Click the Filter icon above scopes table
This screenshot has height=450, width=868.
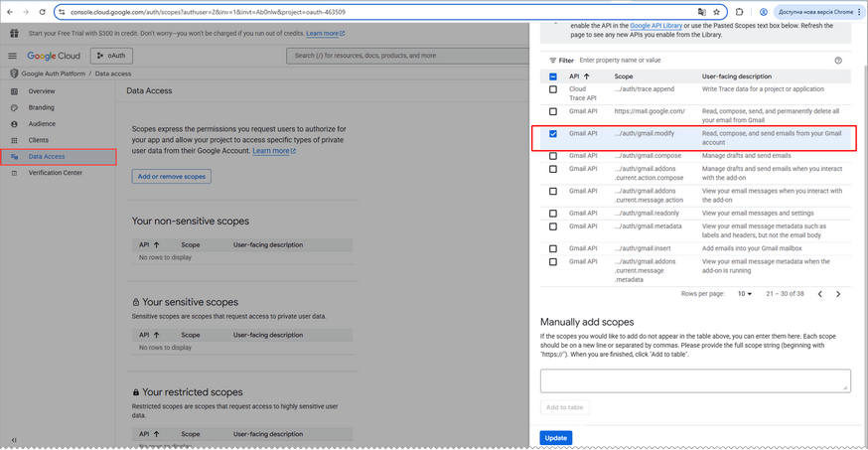(552, 61)
